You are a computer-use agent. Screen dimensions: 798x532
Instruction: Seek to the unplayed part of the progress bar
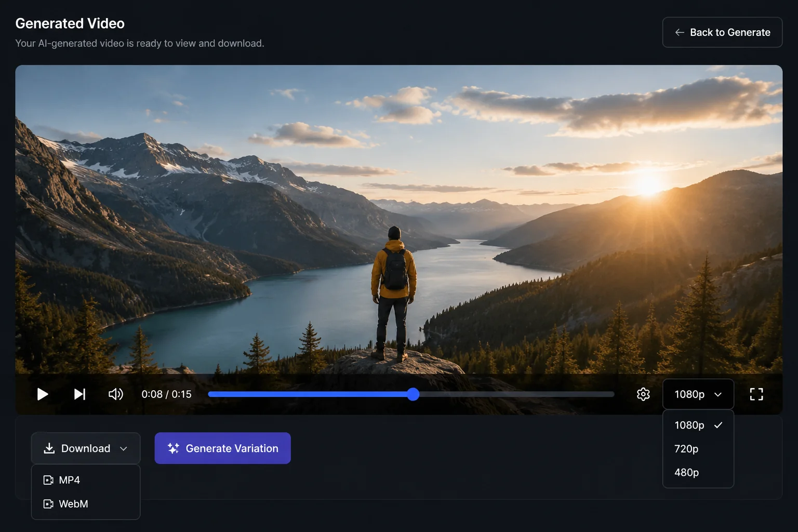[516, 394]
